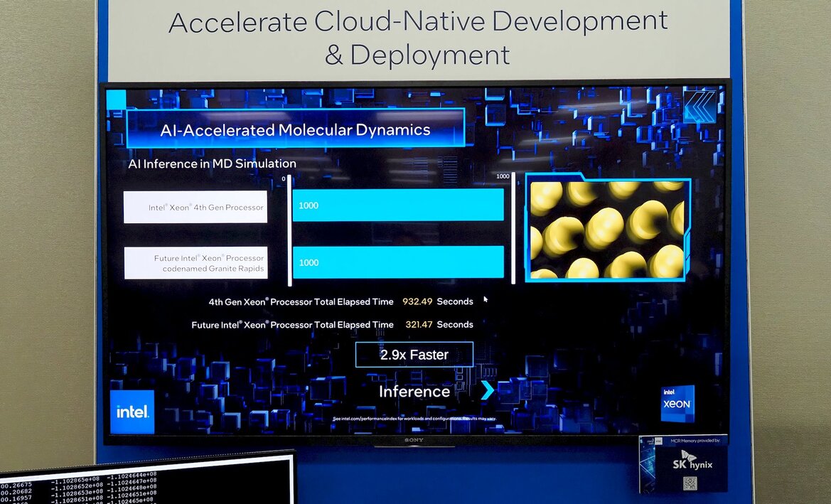Click the Future Intel Xeon Processor Total Elapsed Time text
Image resolution: width=831 pixels, height=504 pixels.
293,324
